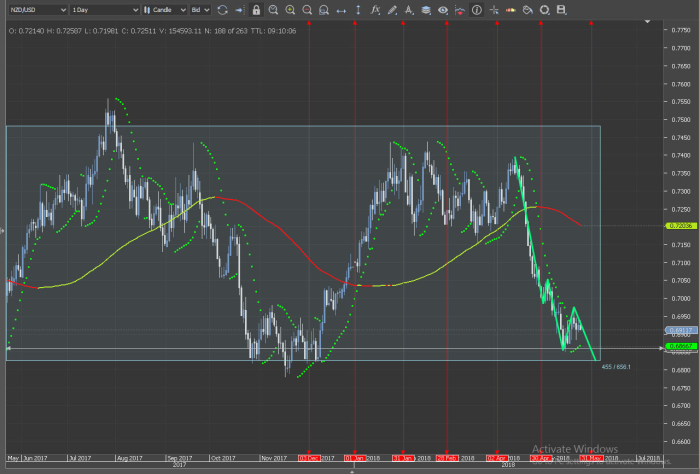Open the 1 Day period dropdown
Image resolution: width=700 pixels, height=474 pixels.
(x=105, y=10)
